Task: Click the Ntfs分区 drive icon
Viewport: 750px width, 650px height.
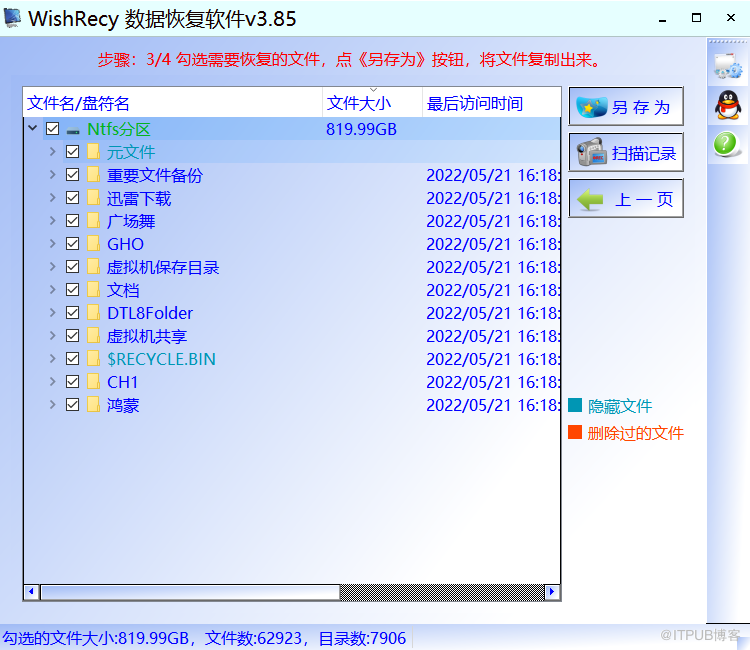Action: 73,130
